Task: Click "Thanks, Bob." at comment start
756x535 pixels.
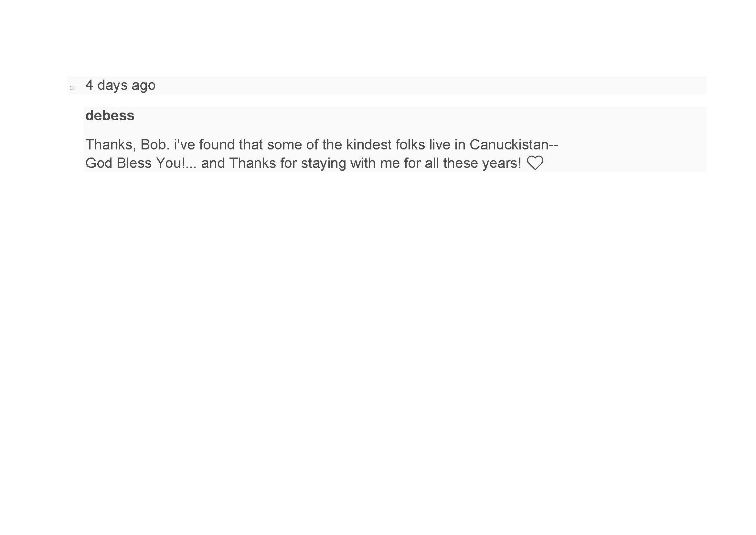Action: pos(127,145)
